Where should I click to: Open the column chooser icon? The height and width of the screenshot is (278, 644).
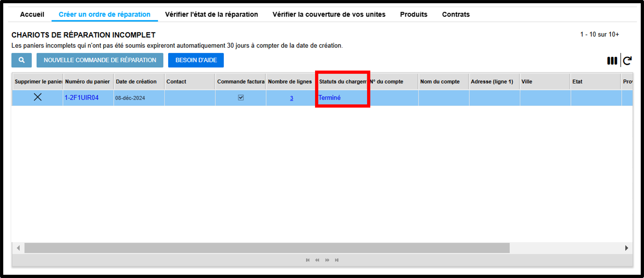click(x=612, y=61)
